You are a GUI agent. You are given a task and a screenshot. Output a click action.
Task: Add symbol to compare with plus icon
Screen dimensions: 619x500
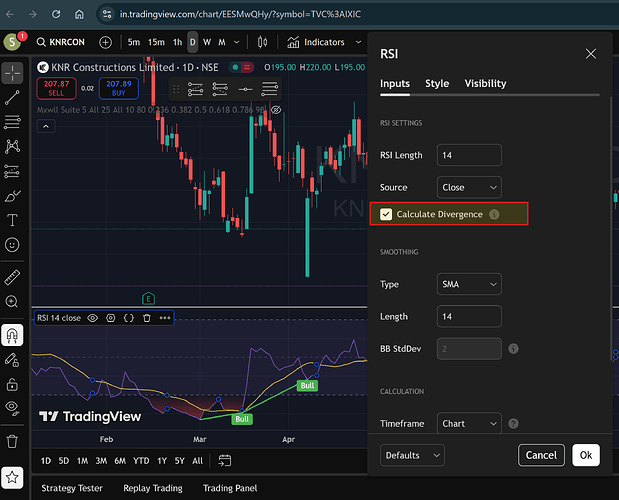tap(105, 42)
